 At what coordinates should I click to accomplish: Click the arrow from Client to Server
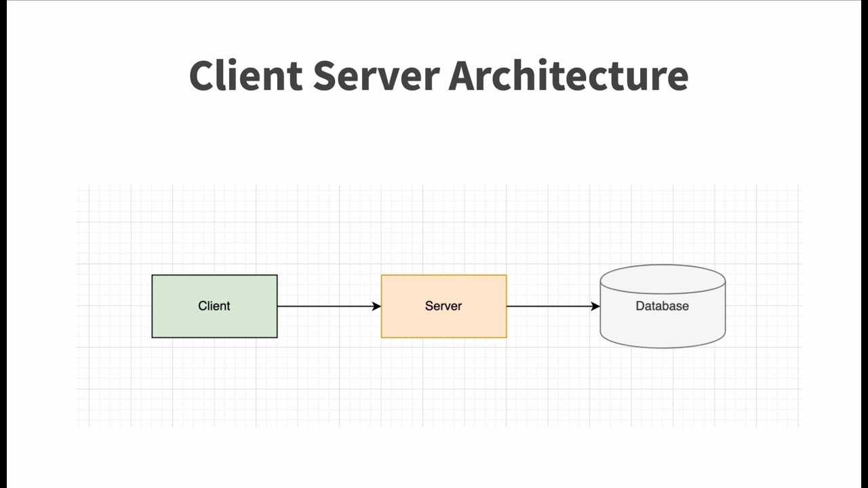[329, 306]
